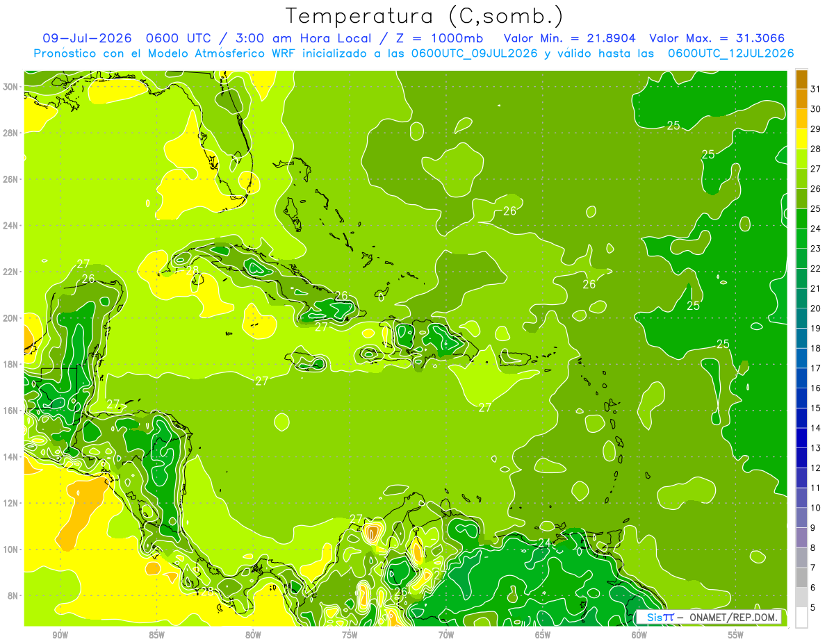Pick the yellow swatch between 28 and 29
834x644 pixels.
(802, 138)
